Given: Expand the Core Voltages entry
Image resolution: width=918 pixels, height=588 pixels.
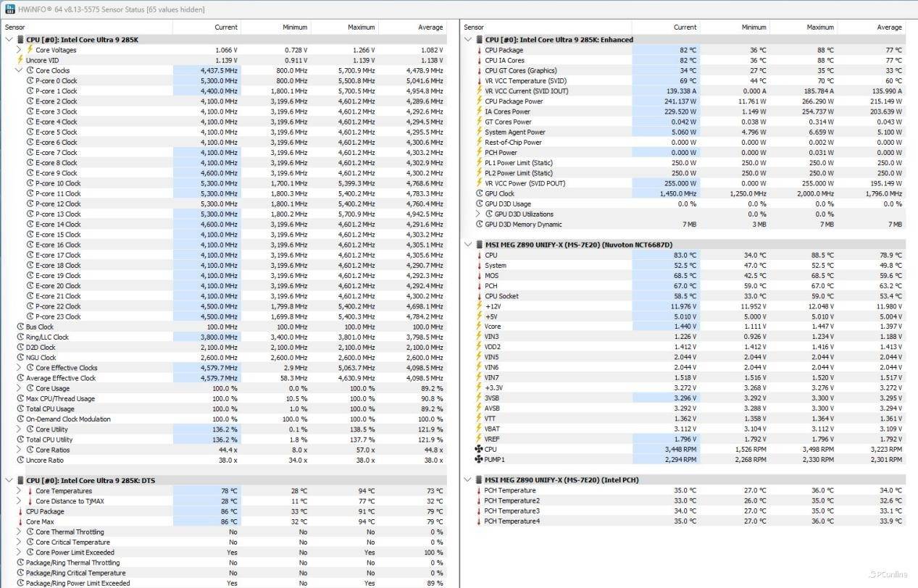Looking at the screenshot, I should [19, 50].
